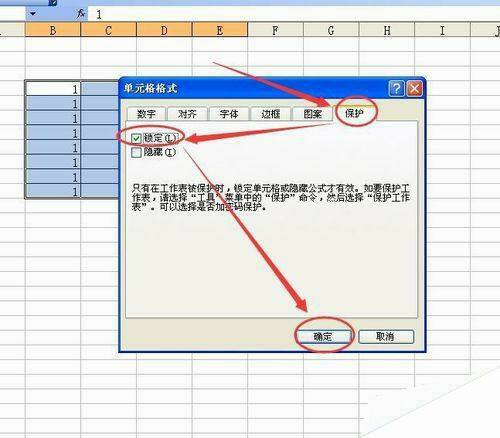This screenshot has width=500, height=438.
Task: Select column E header
Action: pyautogui.click(x=220, y=30)
